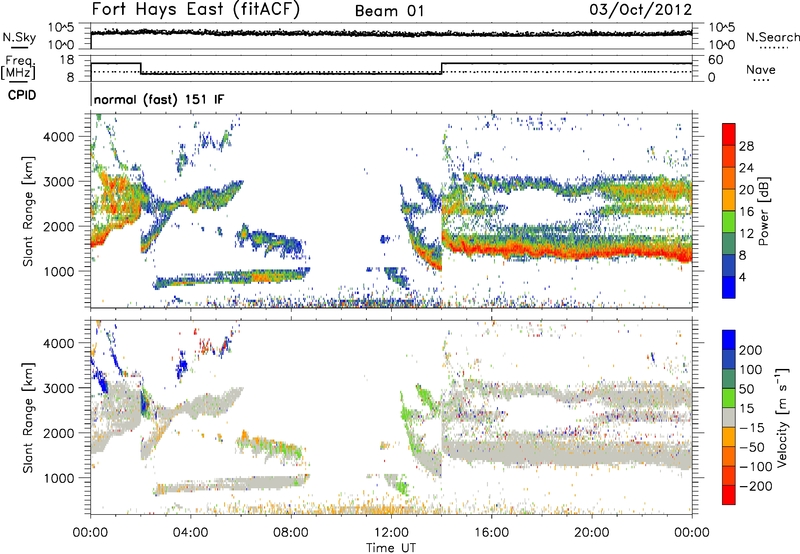The image size is (800, 554).
Task: Click the '18' frequency axis value
Action: tap(67, 60)
